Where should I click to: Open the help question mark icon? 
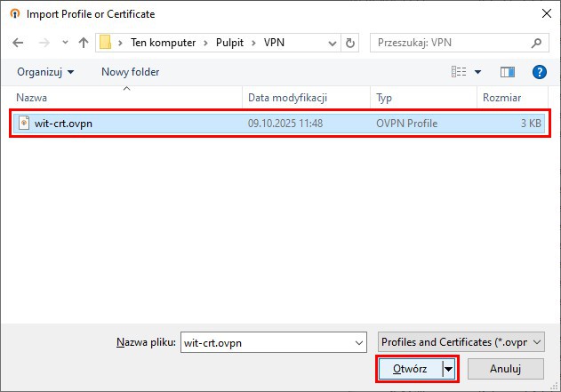(538, 71)
